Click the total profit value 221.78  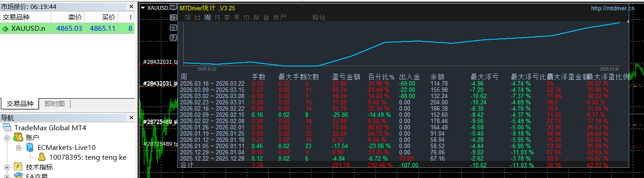click(x=341, y=165)
